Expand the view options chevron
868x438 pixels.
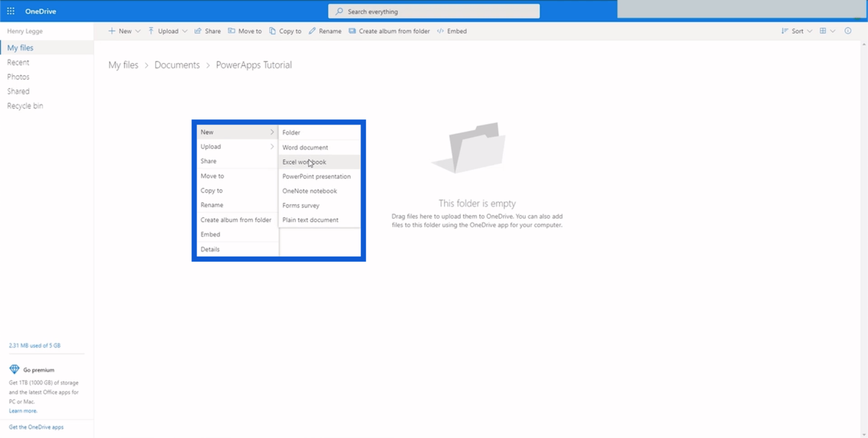[x=833, y=31]
